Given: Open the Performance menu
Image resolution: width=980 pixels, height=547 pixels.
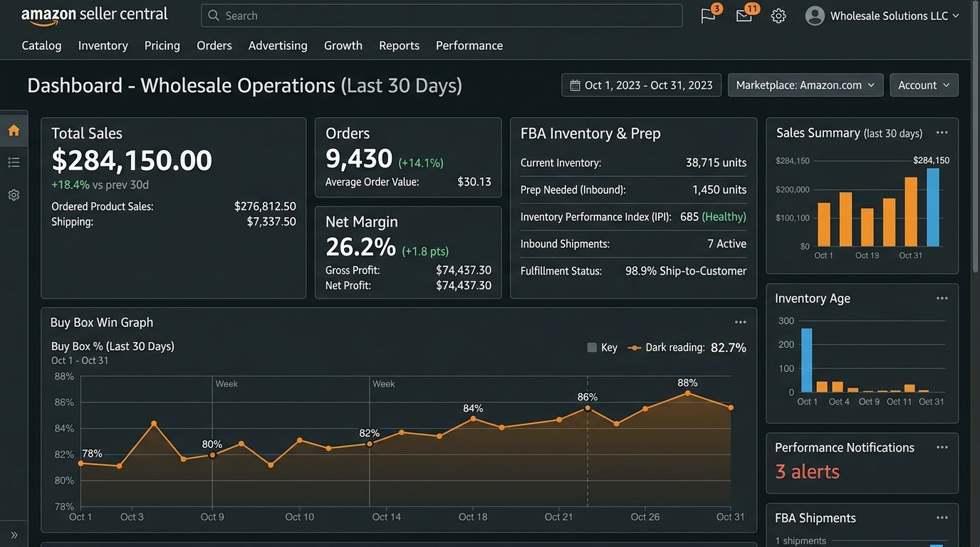Looking at the screenshot, I should (x=469, y=45).
